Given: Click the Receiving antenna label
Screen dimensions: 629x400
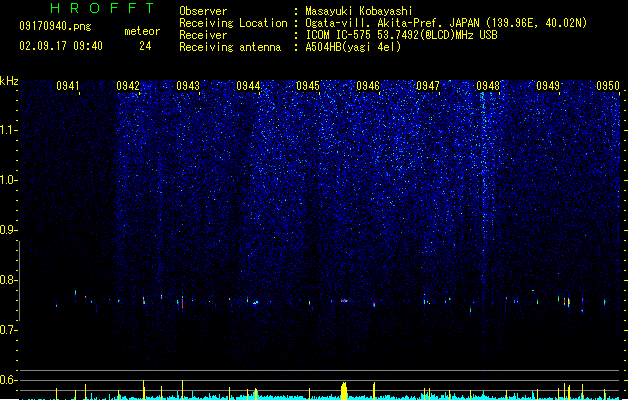Looking at the screenshot, I should 230,47.
